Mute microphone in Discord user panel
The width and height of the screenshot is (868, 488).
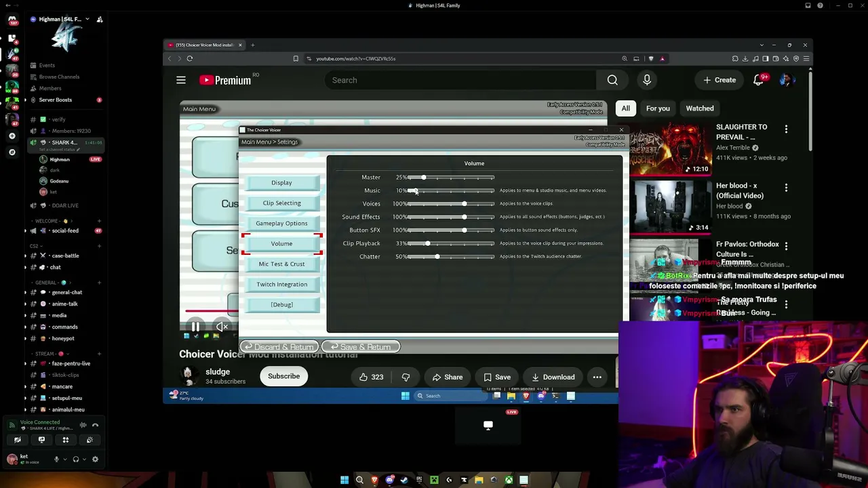coord(57,459)
